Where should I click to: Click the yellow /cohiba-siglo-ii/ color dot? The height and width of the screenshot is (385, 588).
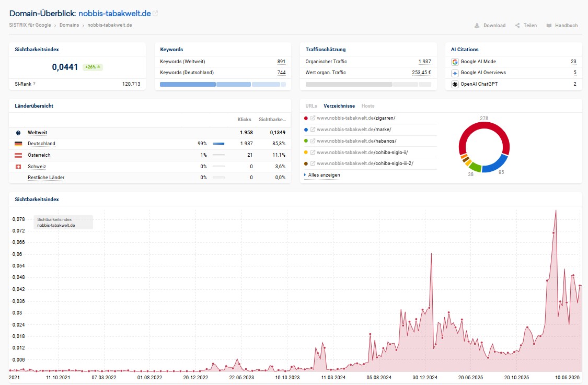coord(306,152)
